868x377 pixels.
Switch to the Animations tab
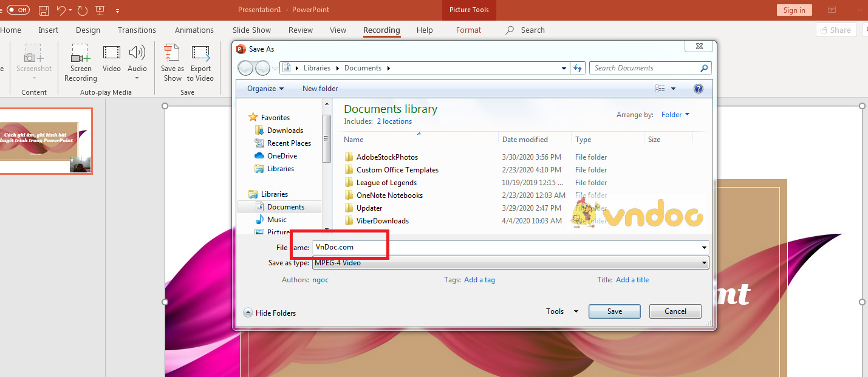194,30
